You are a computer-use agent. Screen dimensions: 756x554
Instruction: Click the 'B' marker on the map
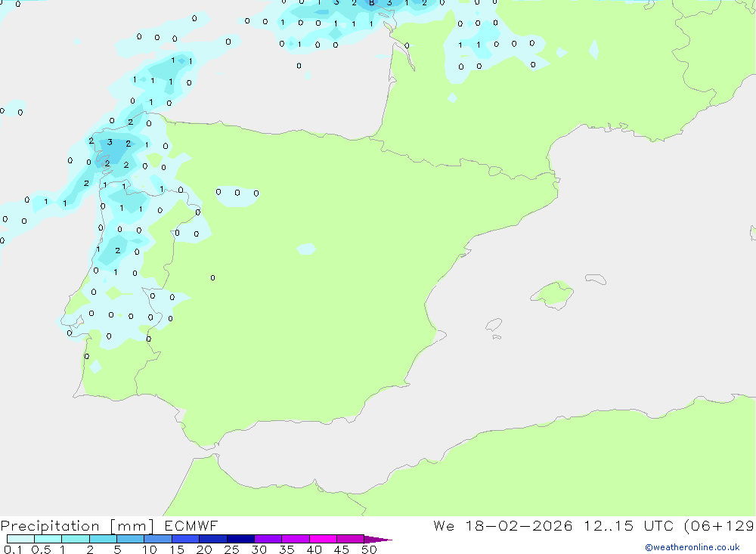click(x=371, y=3)
